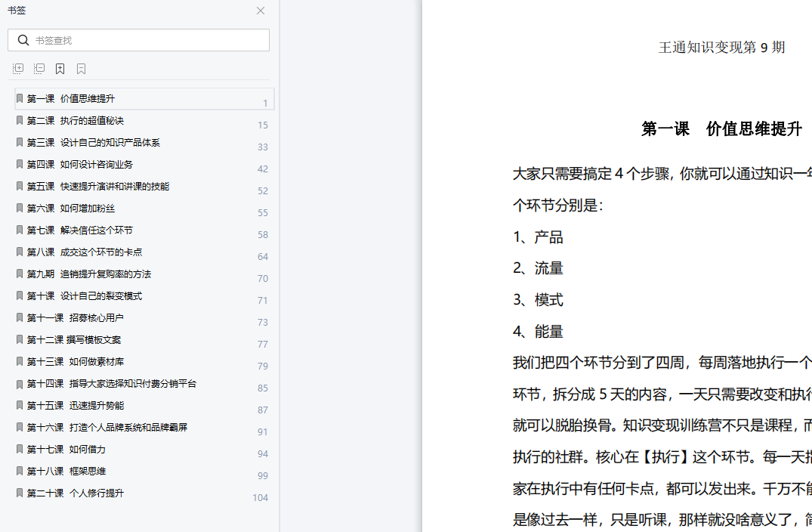
Task: Open 第十六课 打造个人品牌系统和品牌霸屏
Action: 107,427
